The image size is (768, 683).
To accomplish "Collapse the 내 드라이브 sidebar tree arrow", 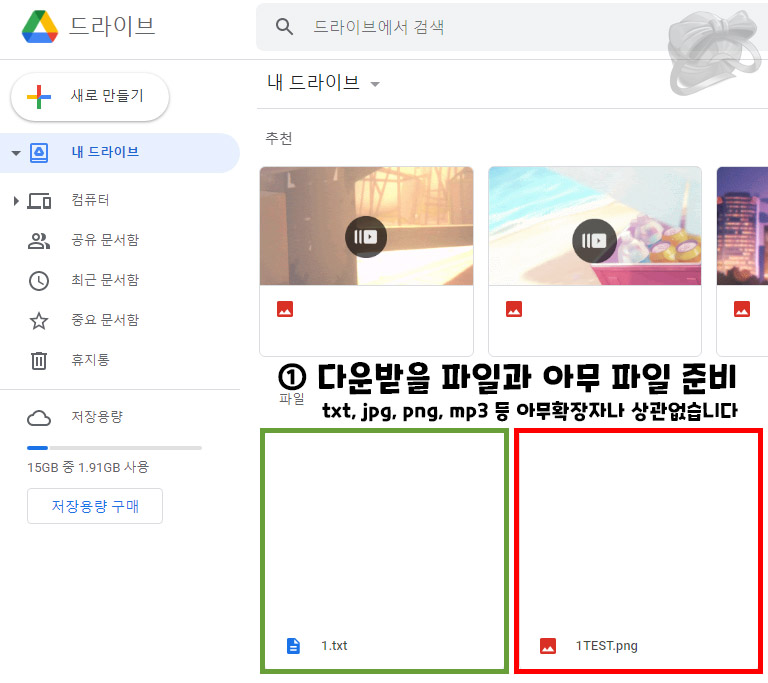I will coord(16,153).
